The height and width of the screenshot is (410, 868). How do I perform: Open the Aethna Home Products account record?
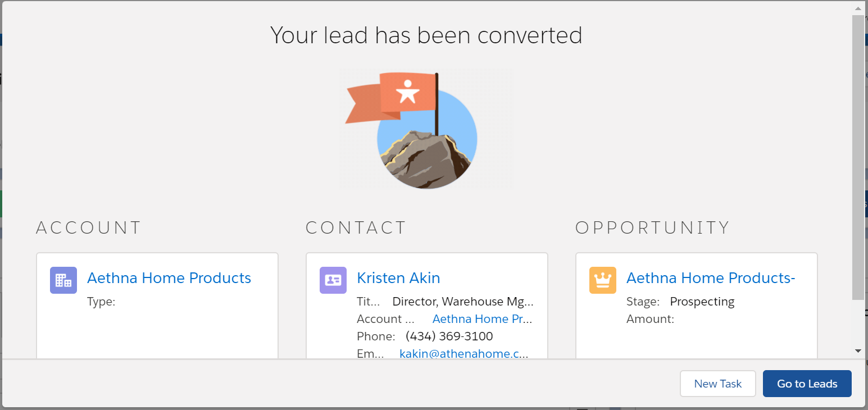tap(169, 278)
